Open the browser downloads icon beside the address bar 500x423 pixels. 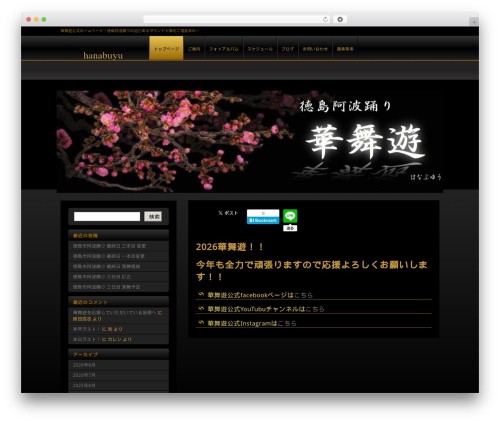click(340, 20)
